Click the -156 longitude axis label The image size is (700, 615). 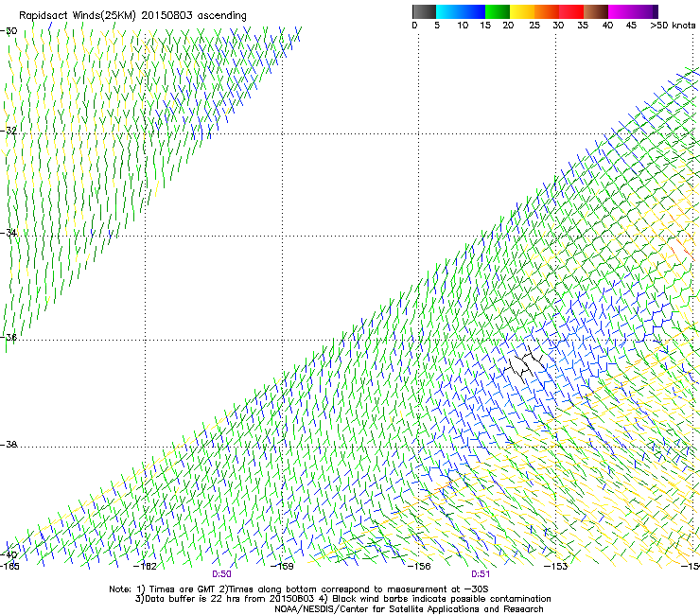[x=419, y=567]
